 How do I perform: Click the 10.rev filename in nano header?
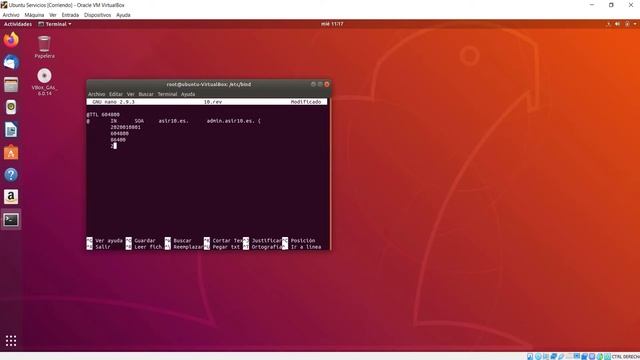pos(213,102)
